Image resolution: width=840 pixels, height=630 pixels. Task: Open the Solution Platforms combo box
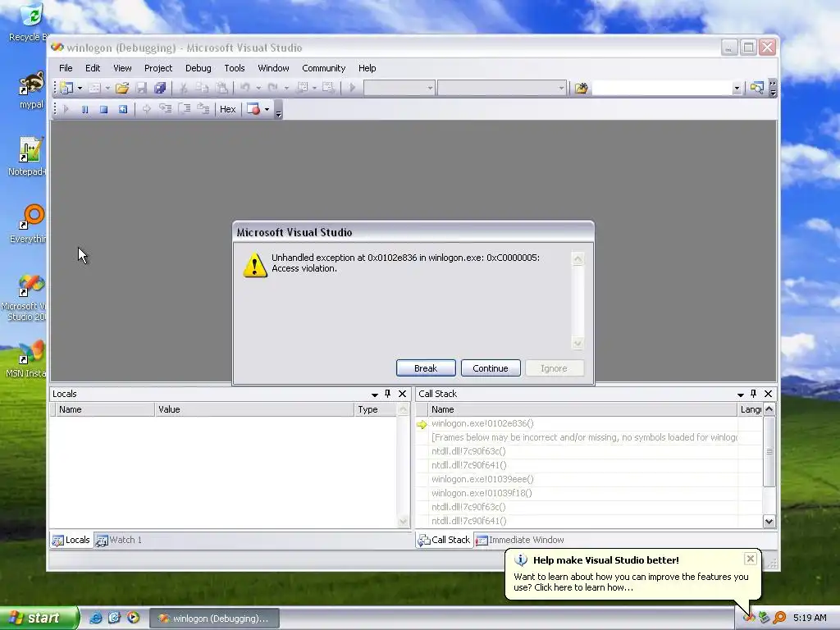[x=502, y=88]
